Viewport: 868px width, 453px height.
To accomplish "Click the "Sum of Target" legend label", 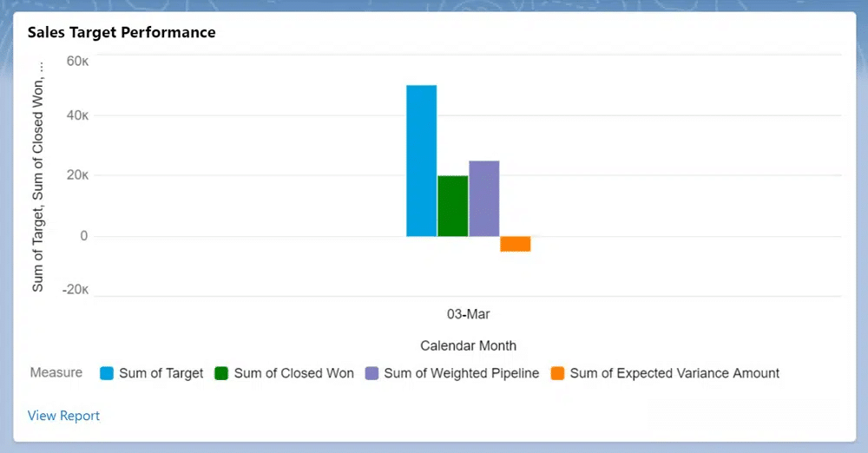I will point(161,373).
